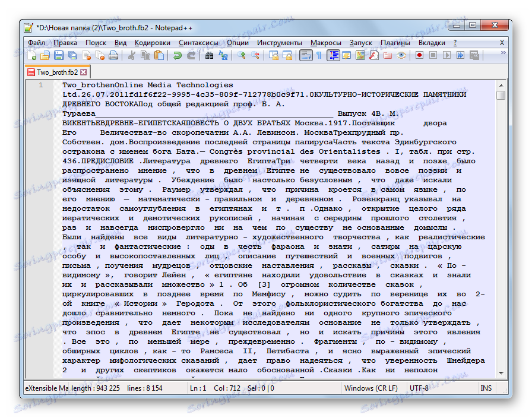Toggle the Word wrap button
Image resolution: width=532 pixels, height=418 pixels.
click(x=306, y=55)
